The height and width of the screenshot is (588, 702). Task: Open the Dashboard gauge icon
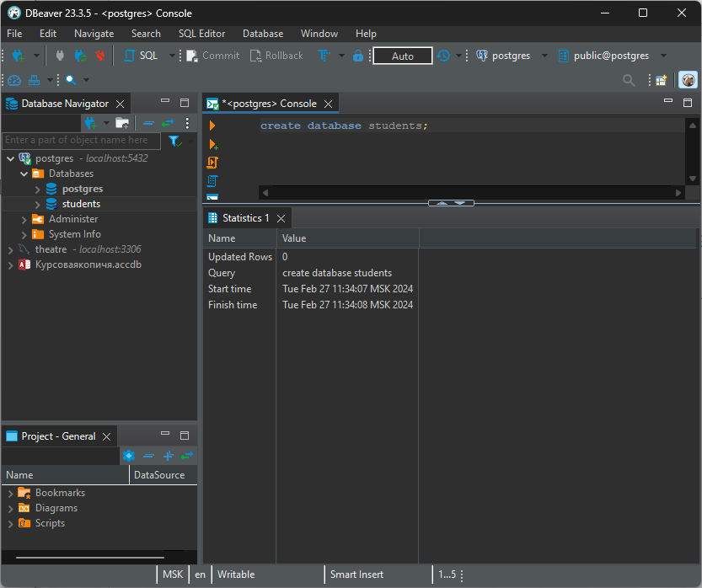[14, 80]
